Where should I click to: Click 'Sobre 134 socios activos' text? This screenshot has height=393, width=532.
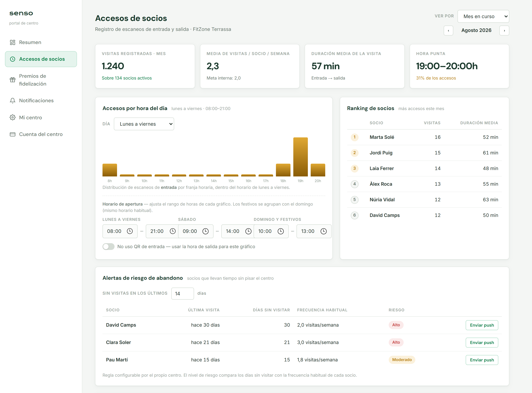(127, 78)
